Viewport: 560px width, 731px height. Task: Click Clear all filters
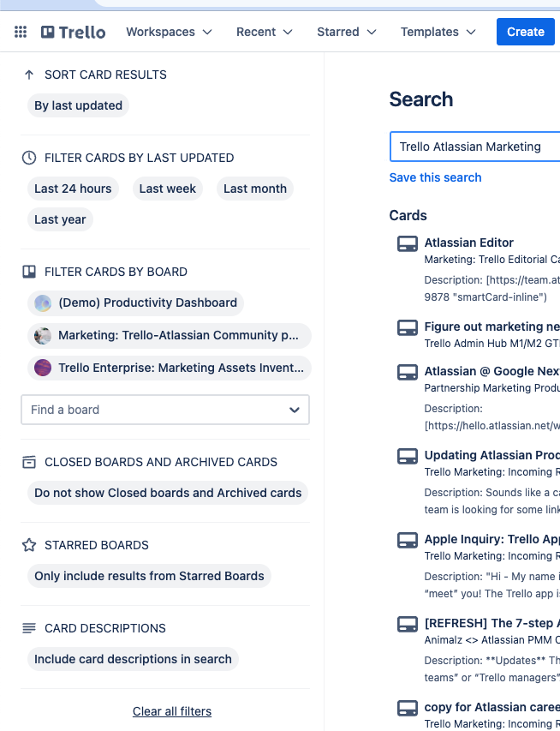(x=171, y=711)
